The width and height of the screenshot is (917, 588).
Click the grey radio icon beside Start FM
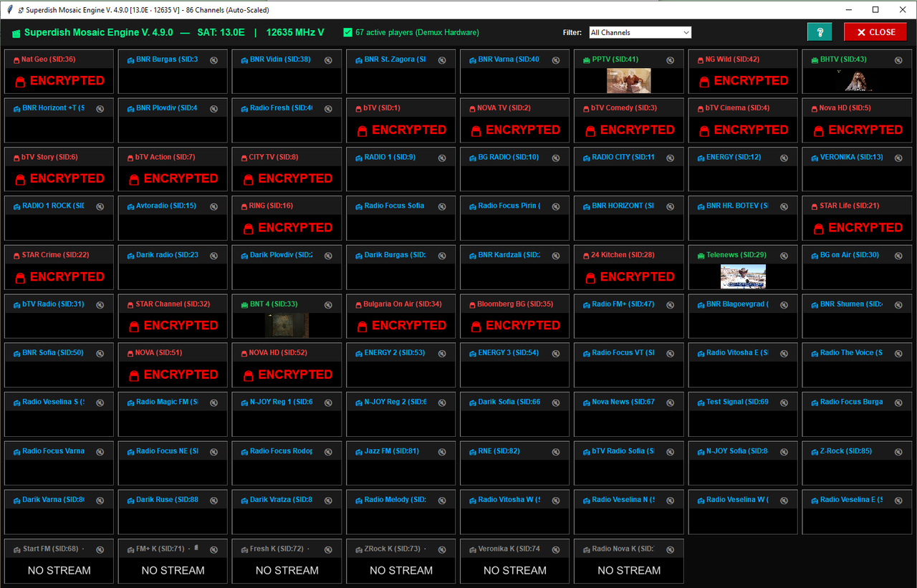(x=16, y=550)
